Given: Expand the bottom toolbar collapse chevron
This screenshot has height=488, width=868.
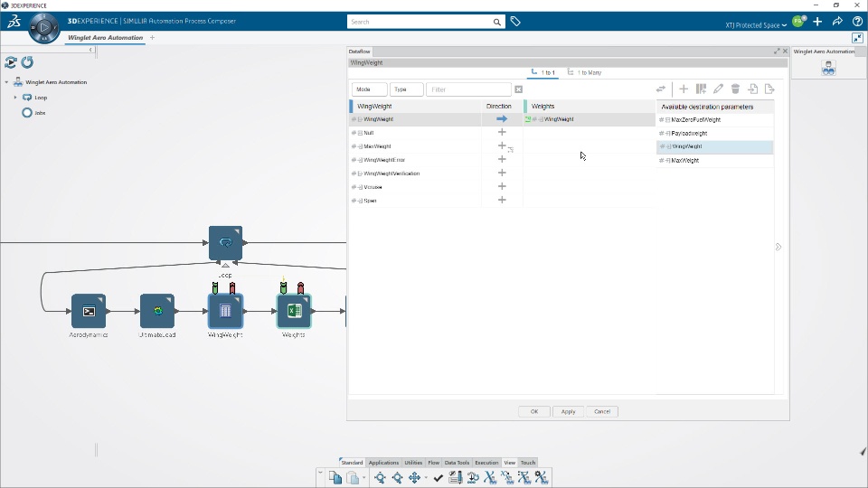Looking at the screenshot, I should click(x=320, y=474).
